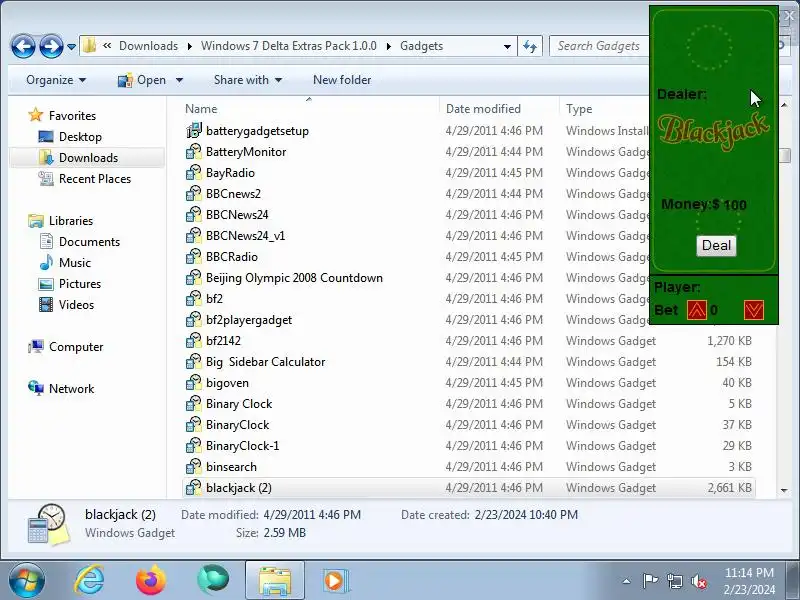
Task: Click the Back navigation arrow
Action: coord(23,46)
